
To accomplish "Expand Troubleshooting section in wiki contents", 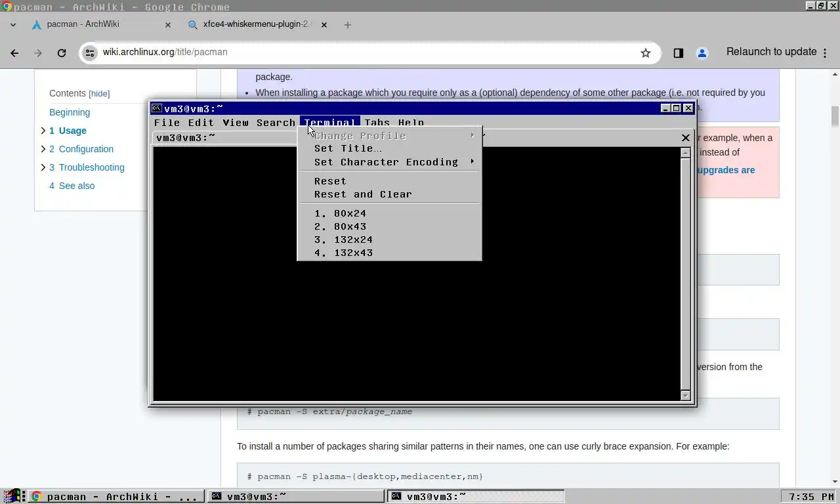I will [43, 167].
